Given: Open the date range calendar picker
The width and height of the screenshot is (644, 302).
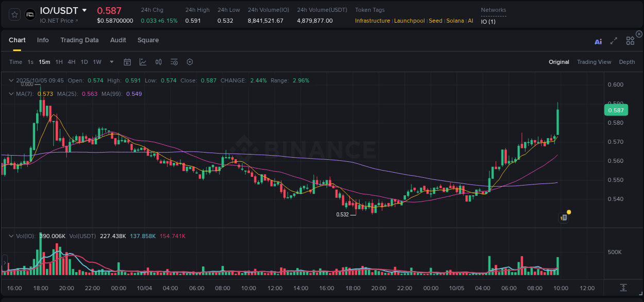Looking at the screenshot, I should tap(127, 61).
